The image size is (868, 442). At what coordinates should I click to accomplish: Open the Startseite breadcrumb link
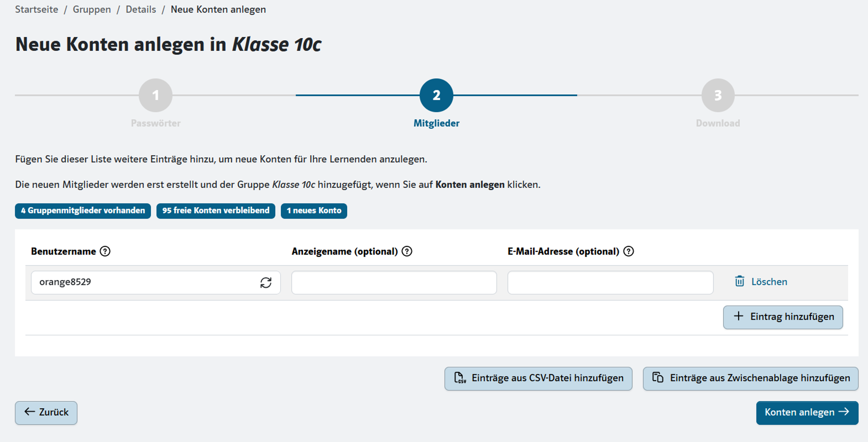click(36, 10)
